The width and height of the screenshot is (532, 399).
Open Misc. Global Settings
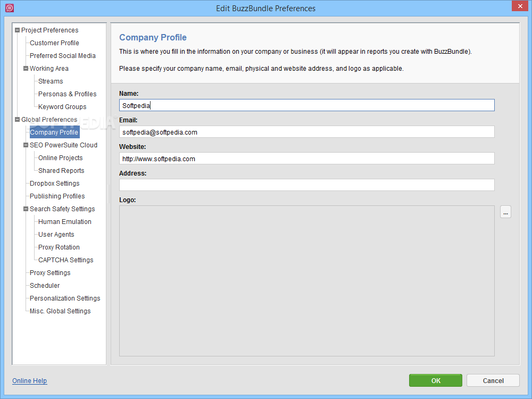(x=60, y=311)
